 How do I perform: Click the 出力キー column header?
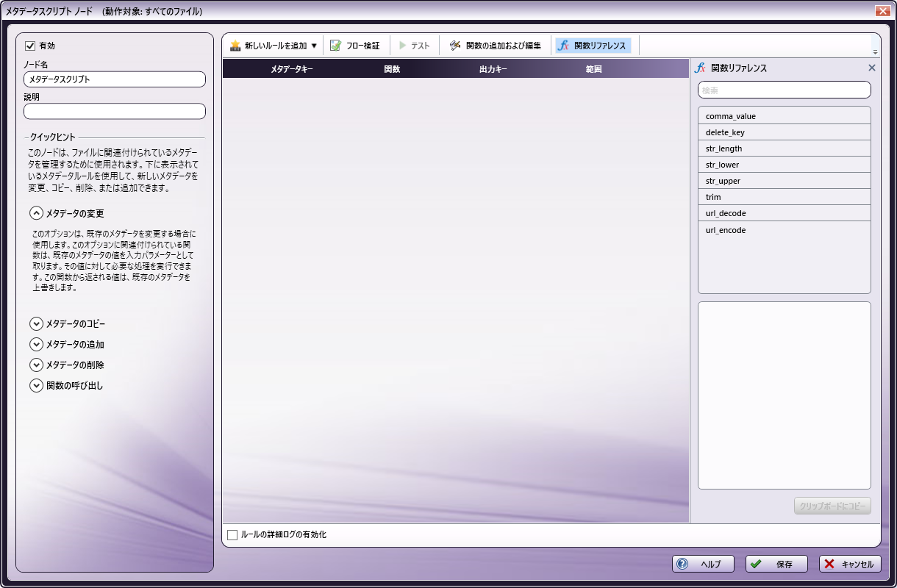tap(493, 69)
